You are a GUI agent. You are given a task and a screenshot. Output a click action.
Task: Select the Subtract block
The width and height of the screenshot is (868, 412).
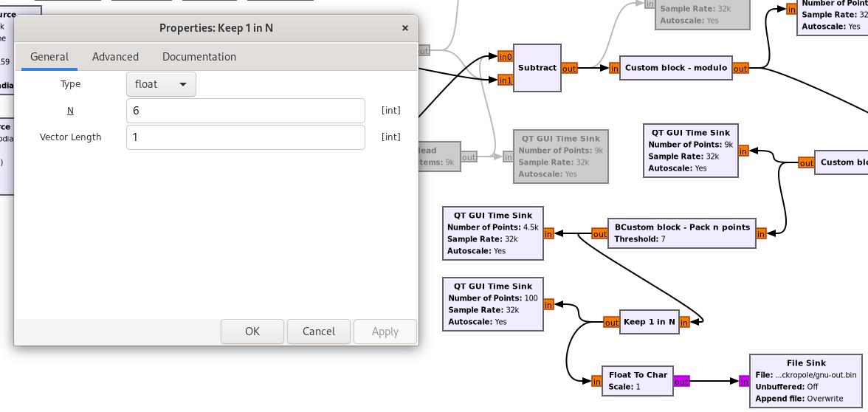click(537, 68)
